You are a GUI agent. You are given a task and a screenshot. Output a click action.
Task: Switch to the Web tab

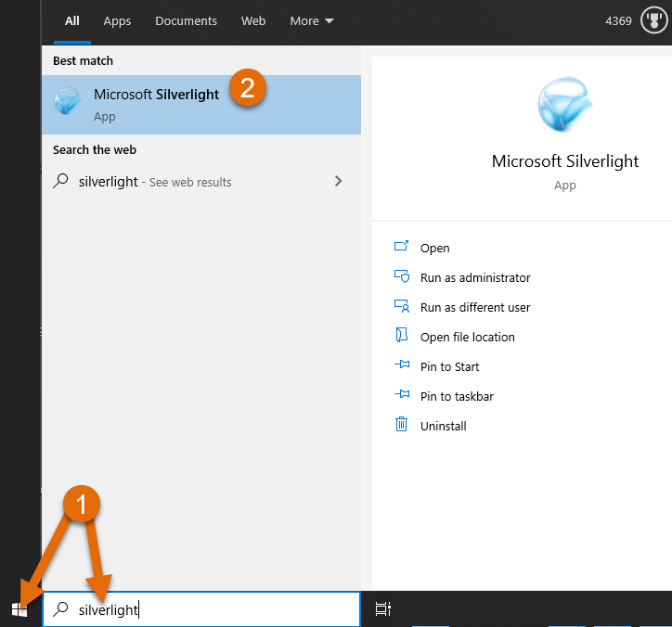[253, 21]
